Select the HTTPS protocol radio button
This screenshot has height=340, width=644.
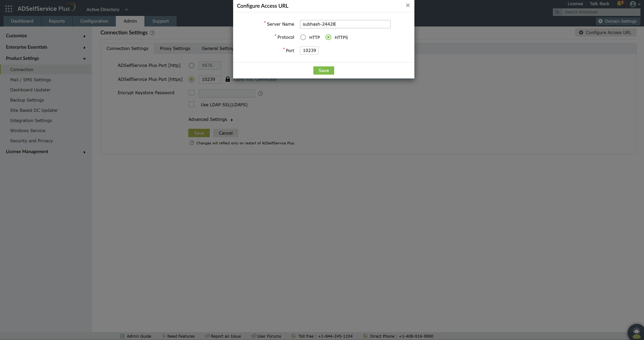pyautogui.click(x=328, y=37)
